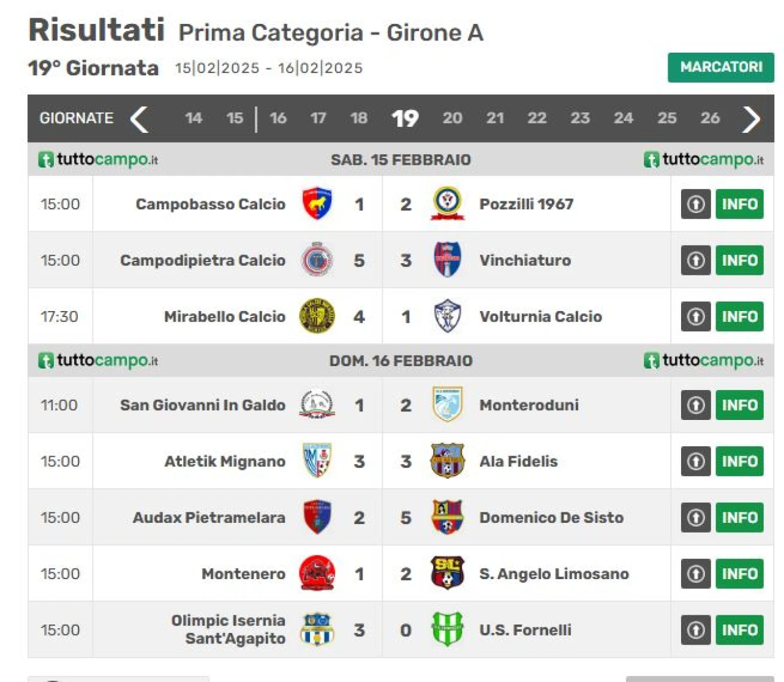The image size is (784, 682).
Task: Click the Pozzilli 1967 team crest
Action: point(448,204)
